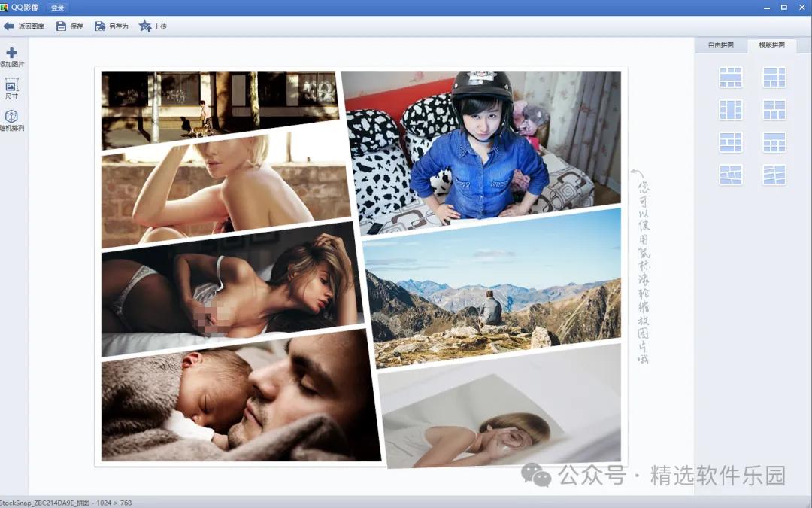Upload the collage with 上传
Viewport: 812px width, 508px height.
[153, 26]
